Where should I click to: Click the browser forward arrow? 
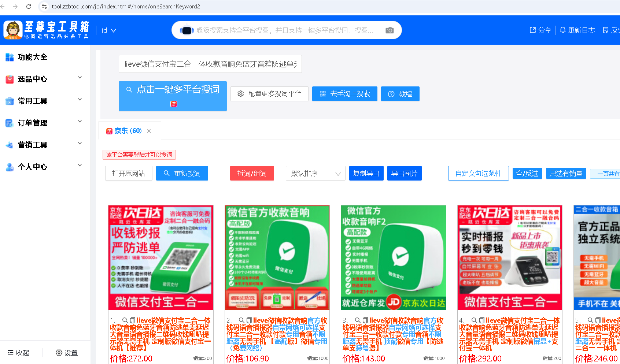[x=15, y=7]
